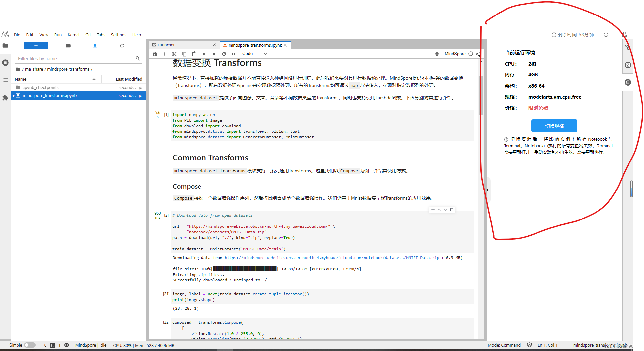
Task: Open the stacked layers sidebar icon
Action: click(x=628, y=82)
